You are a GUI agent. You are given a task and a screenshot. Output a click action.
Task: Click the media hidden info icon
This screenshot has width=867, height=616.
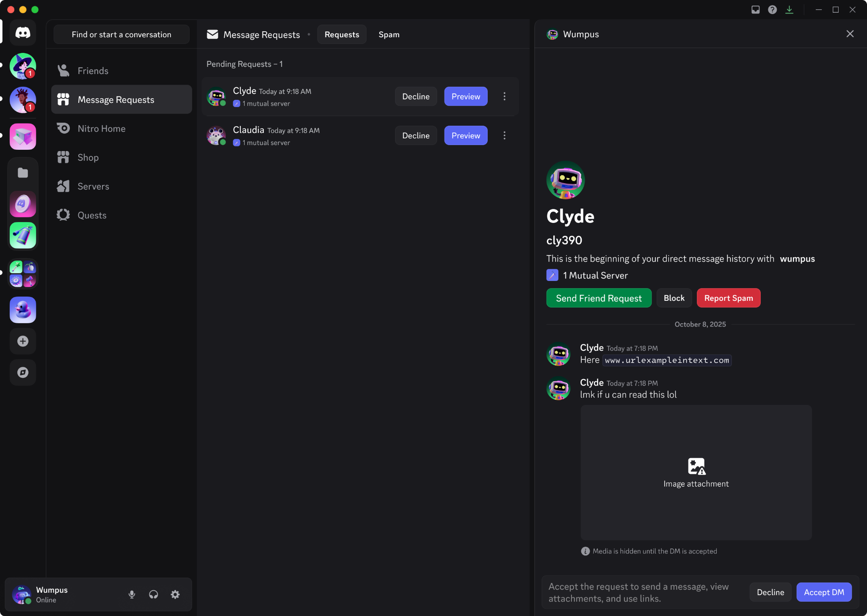click(x=585, y=551)
